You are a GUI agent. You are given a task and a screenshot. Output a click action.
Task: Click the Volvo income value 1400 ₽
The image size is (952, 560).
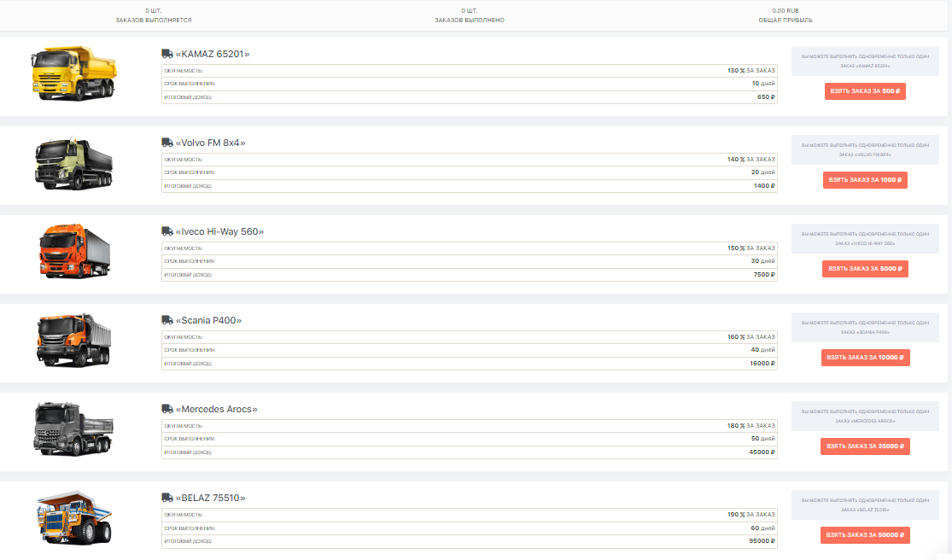click(x=764, y=185)
